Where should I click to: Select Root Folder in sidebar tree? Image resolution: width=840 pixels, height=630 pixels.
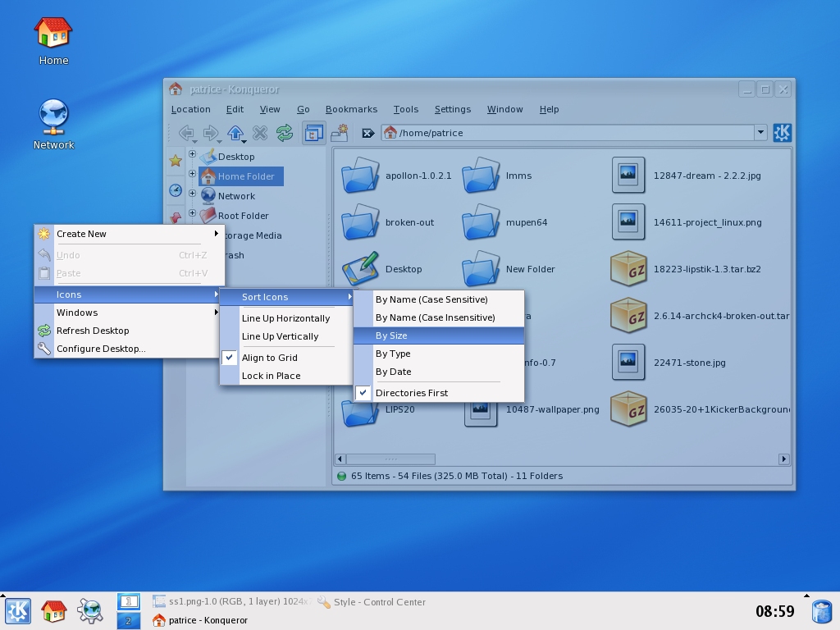click(x=235, y=216)
